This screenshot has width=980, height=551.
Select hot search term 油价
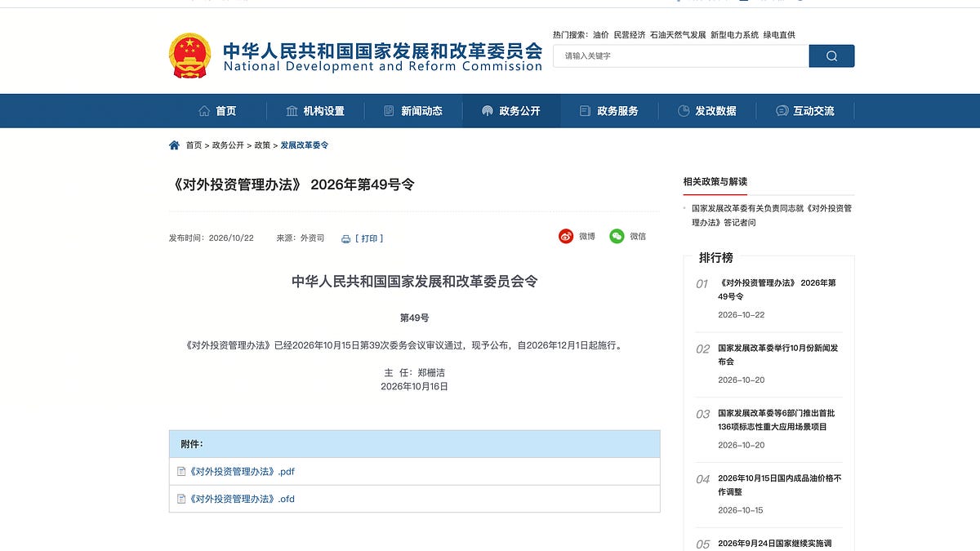[601, 35]
